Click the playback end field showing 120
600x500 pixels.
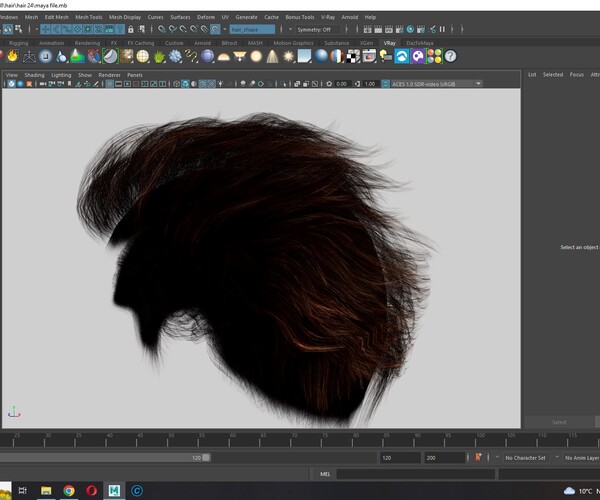400,458
